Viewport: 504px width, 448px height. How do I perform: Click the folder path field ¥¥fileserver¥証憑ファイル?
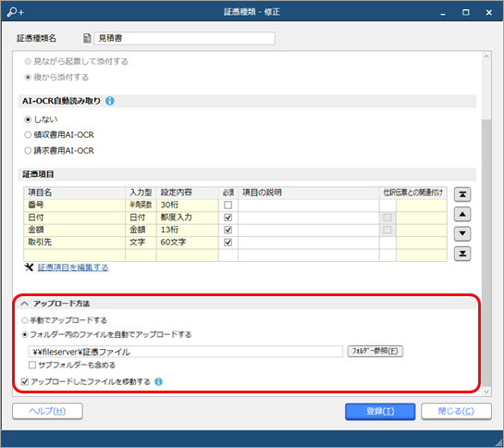coord(186,352)
